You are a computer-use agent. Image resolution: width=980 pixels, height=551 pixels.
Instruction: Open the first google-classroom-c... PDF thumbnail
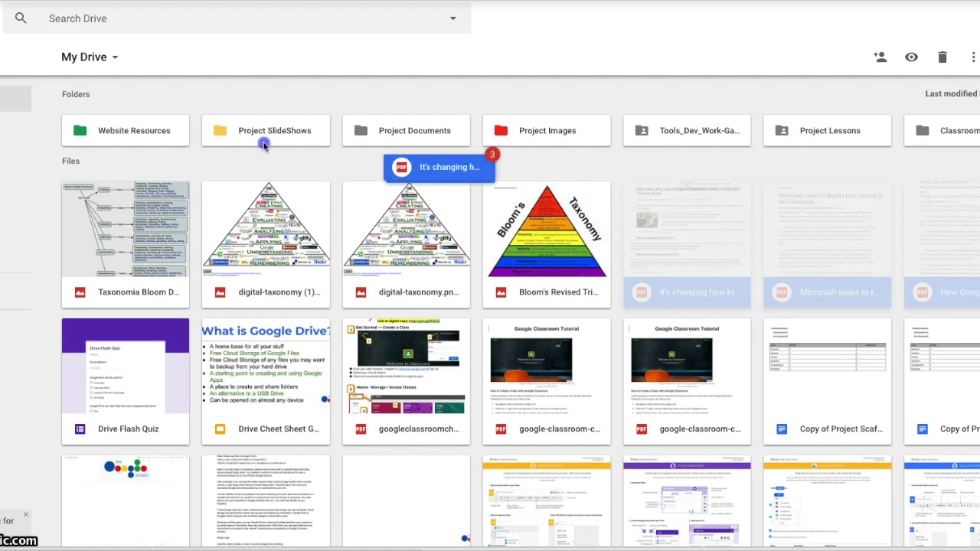[547, 366]
